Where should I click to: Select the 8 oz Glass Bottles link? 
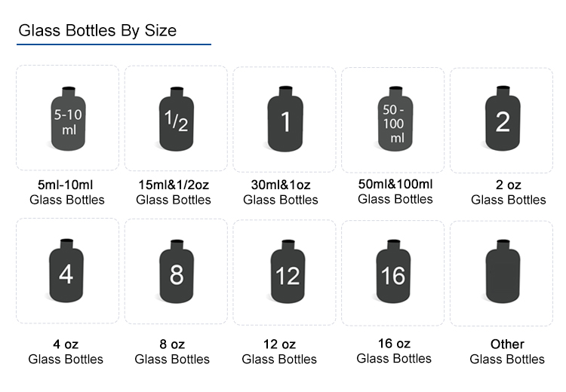pos(172,351)
